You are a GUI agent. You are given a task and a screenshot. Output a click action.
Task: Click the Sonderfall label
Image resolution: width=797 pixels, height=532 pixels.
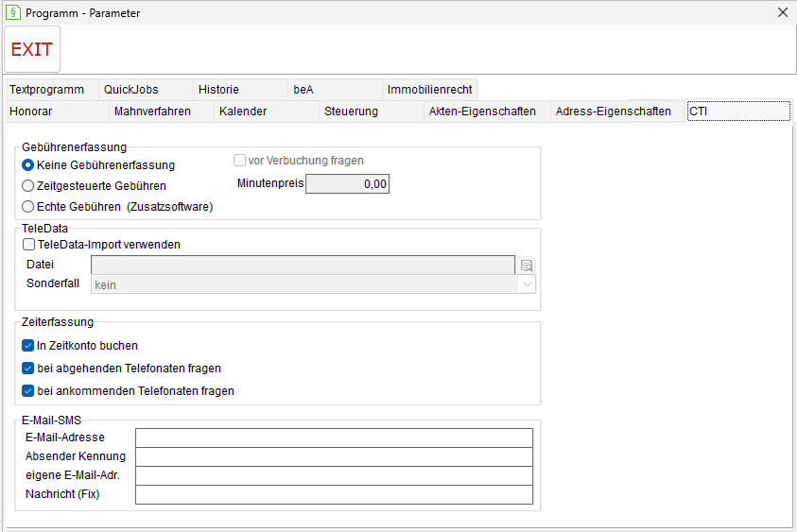click(x=53, y=283)
